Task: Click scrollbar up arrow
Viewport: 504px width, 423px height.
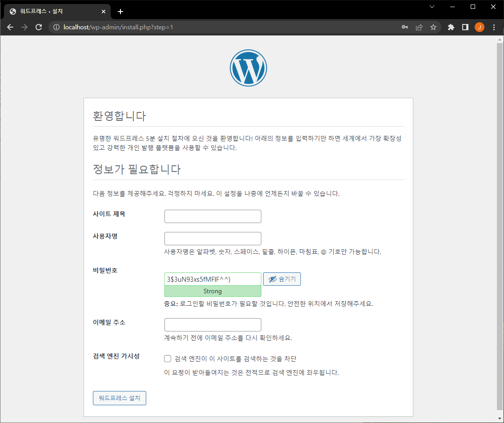Action: 500,40
